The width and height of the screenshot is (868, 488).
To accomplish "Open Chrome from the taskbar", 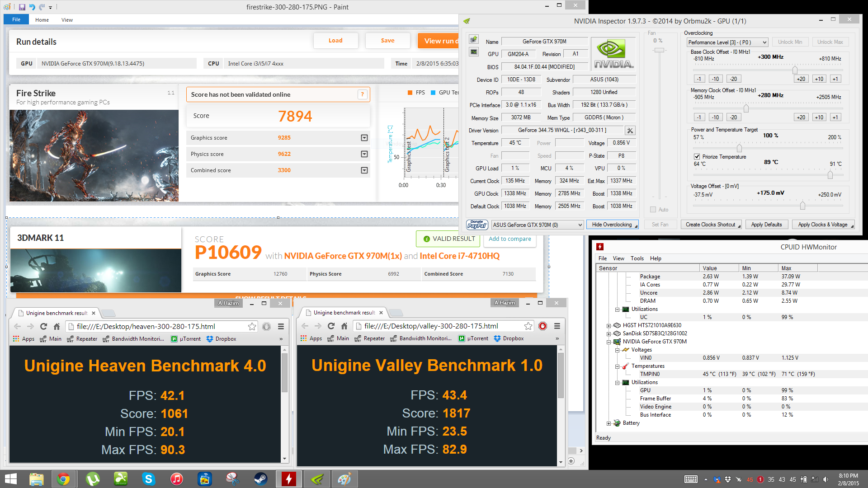I will click(63, 479).
